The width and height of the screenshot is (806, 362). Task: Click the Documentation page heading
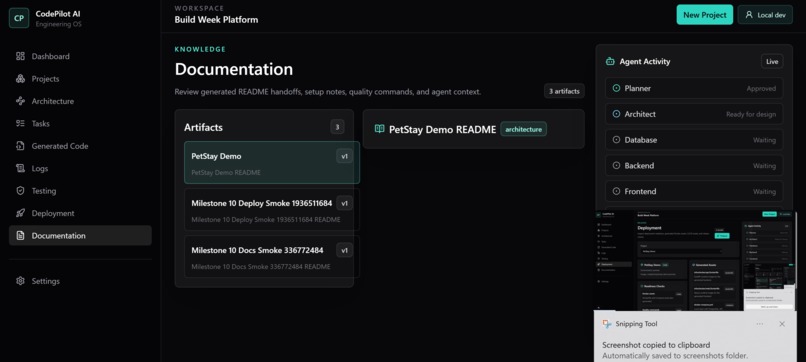(234, 69)
